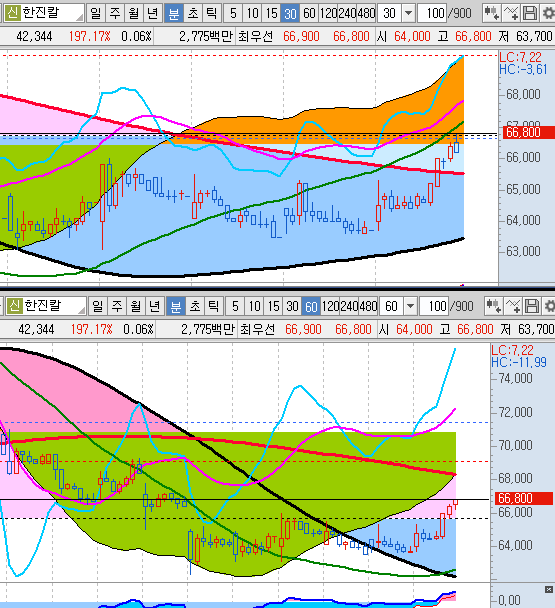The width and height of the screenshot is (555, 608).
Task: Open the candle comparison tool in upper chart
Action: pyautogui.click(x=491, y=13)
